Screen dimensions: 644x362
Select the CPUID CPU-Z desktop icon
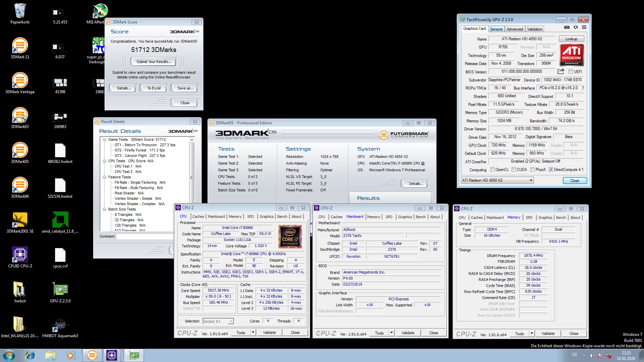[20, 258]
